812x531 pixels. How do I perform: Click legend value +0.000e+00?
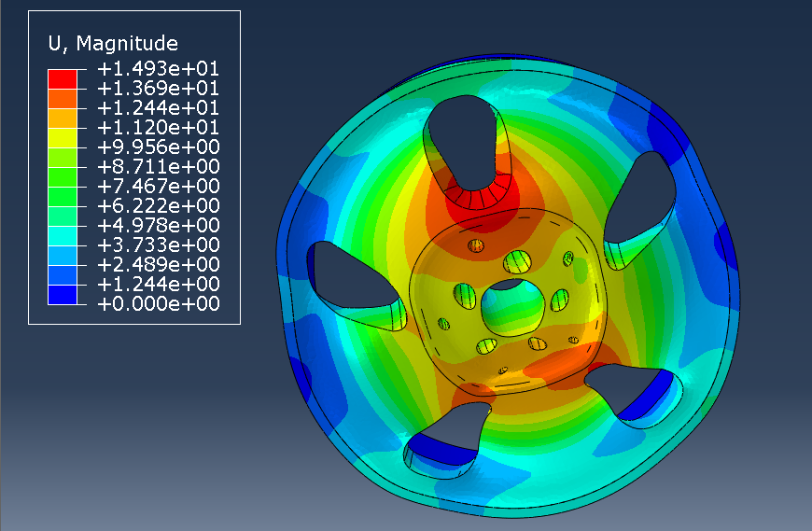159,304
